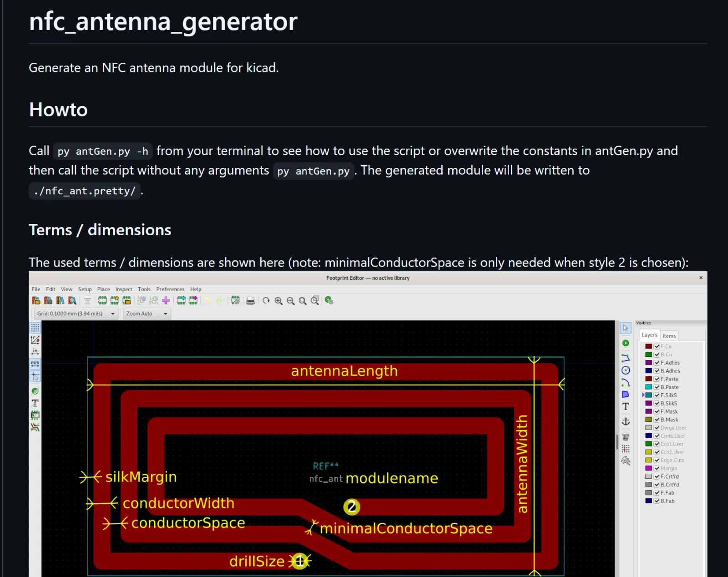The height and width of the screenshot is (577, 728).
Task: Disable the F.Fab layer checkbox
Action: [657, 493]
